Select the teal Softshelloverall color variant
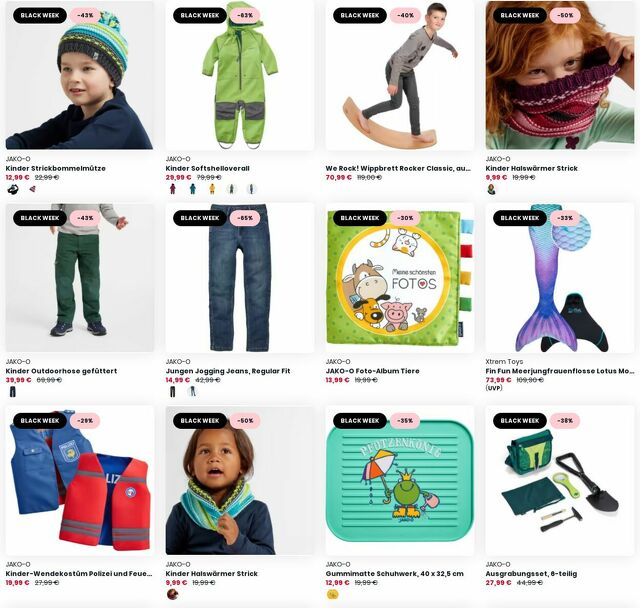Viewport: 640px width, 608px height. [192, 189]
